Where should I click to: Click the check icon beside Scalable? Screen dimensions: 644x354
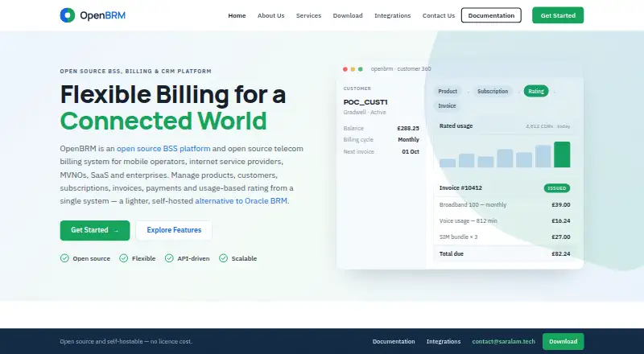pos(224,258)
